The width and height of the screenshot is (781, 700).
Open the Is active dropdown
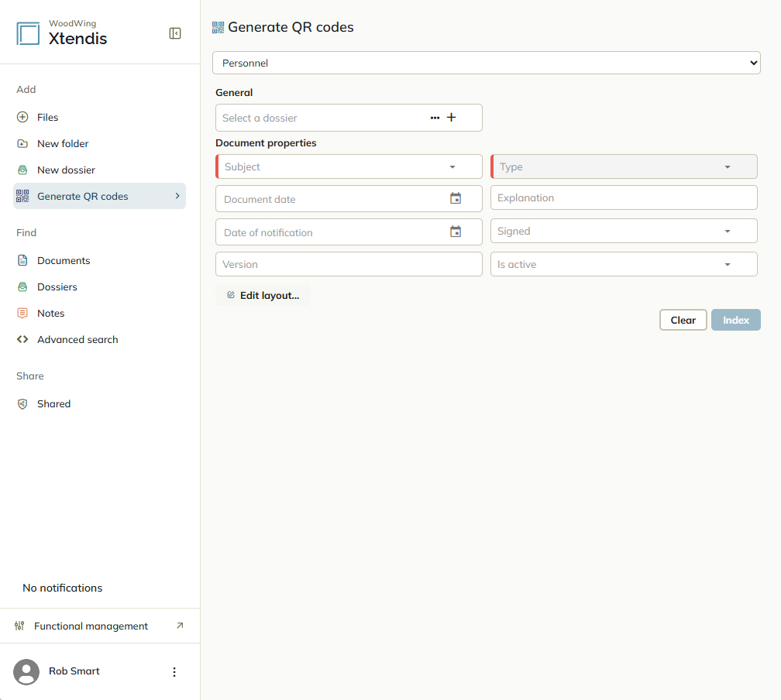point(624,264)
